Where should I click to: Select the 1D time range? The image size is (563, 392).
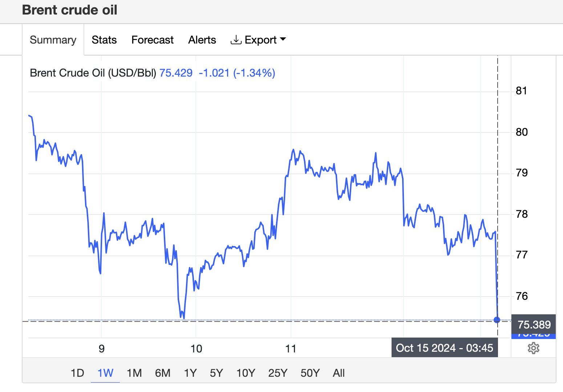point(77,373)
